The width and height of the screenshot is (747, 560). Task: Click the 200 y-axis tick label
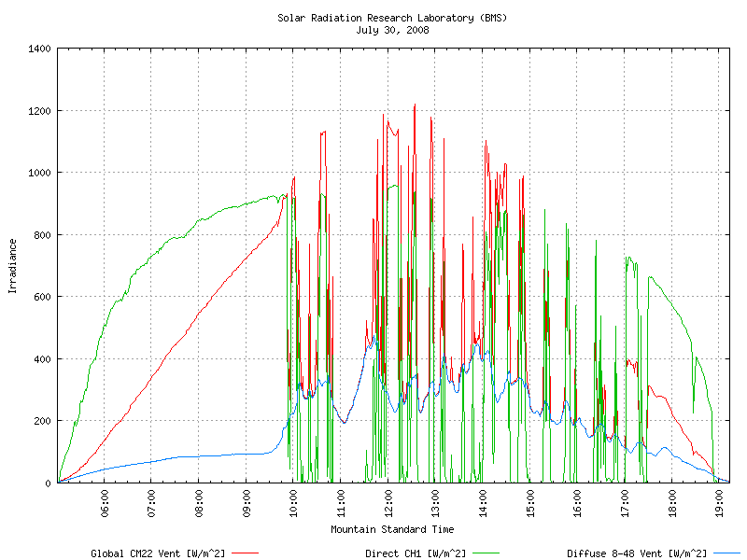[x=42, y=421]
